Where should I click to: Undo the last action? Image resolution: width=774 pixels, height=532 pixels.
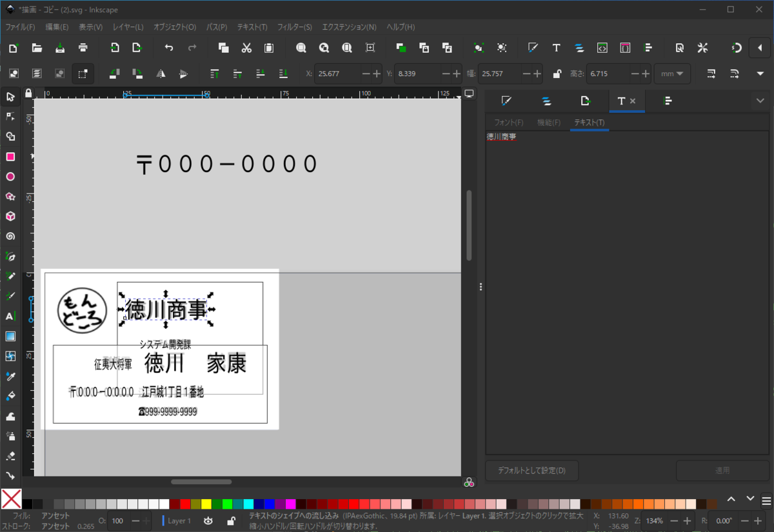(x=168, y=48)
